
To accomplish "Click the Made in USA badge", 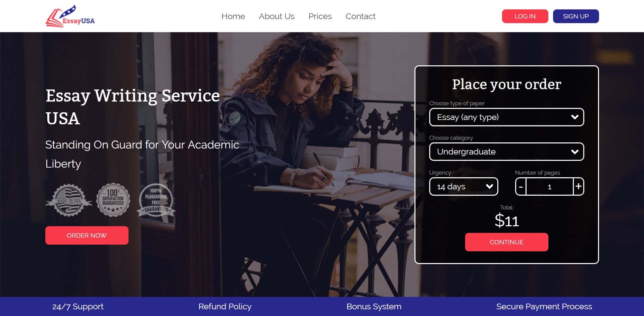I will 69,200.
